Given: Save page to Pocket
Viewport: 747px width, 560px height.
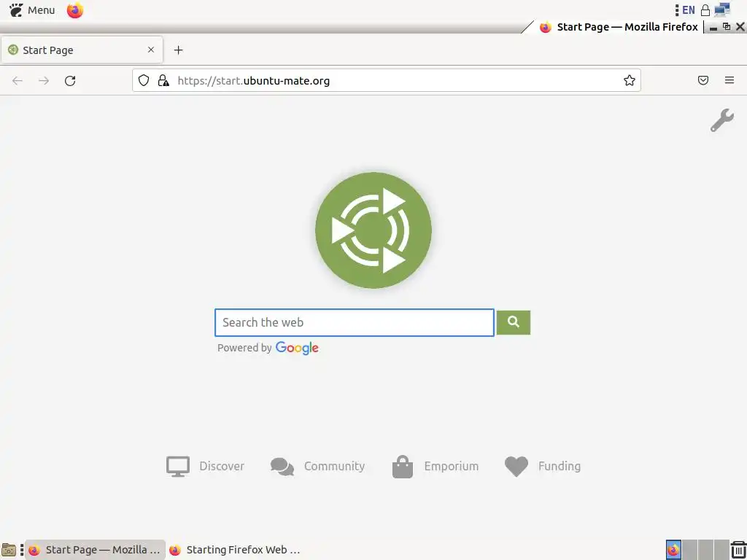Looking at the screenshot, I should pos(703,80).
